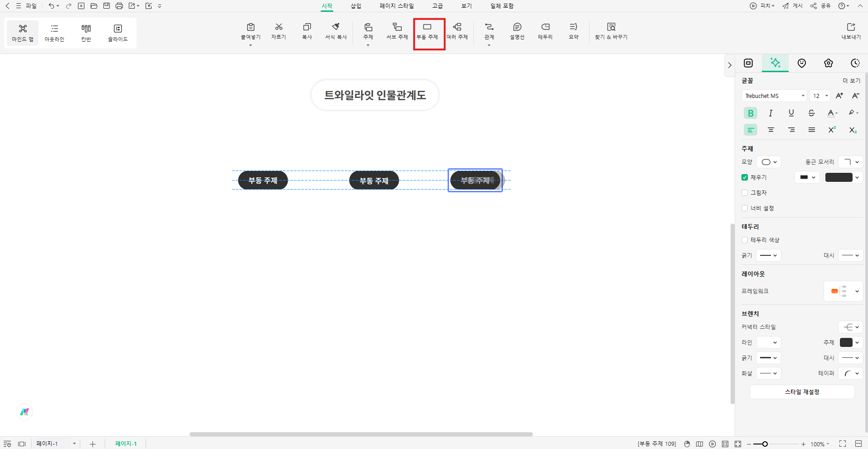Open the 파일 menu
Screen dimensions: 868x449
tap(26, 6)
